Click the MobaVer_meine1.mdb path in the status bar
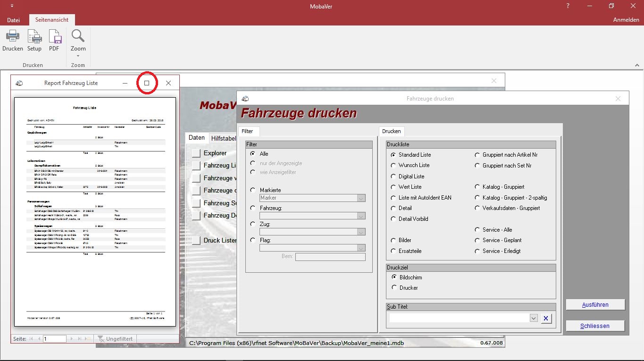644x361 pixels. [x=296, y=343]
